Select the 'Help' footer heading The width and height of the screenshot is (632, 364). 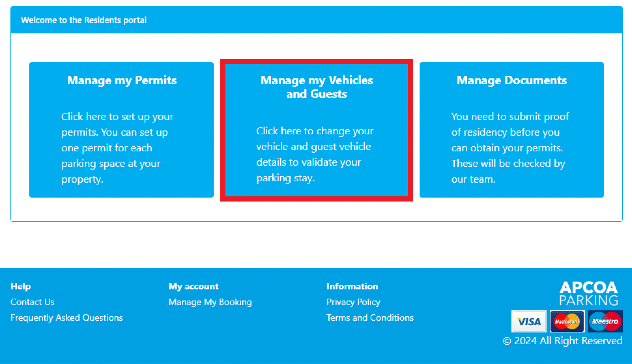tap(21, 286)
